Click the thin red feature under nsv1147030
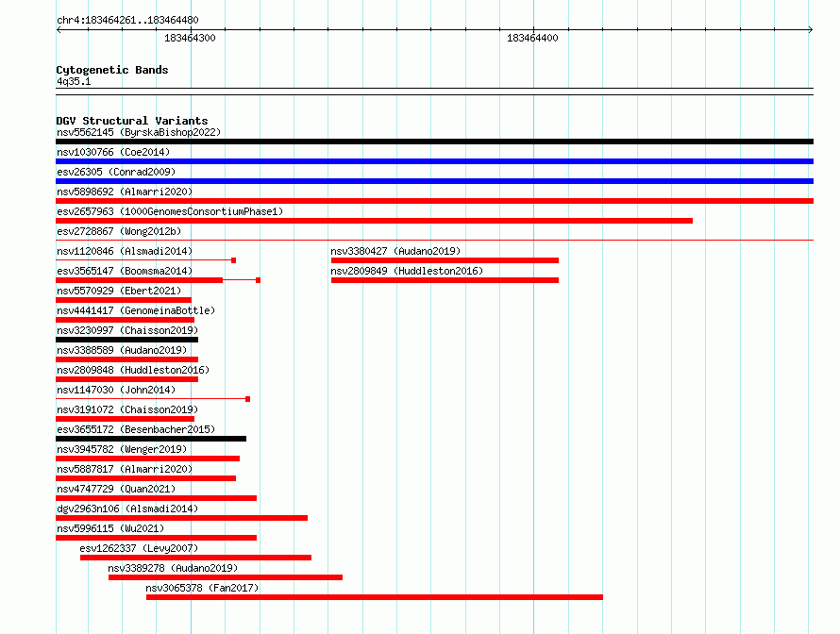Viewport: 840px width, 634px height. point(153,399)
